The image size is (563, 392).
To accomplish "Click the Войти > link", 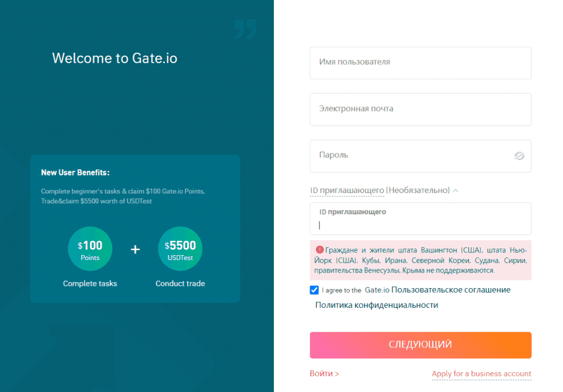I will point(324,373).
